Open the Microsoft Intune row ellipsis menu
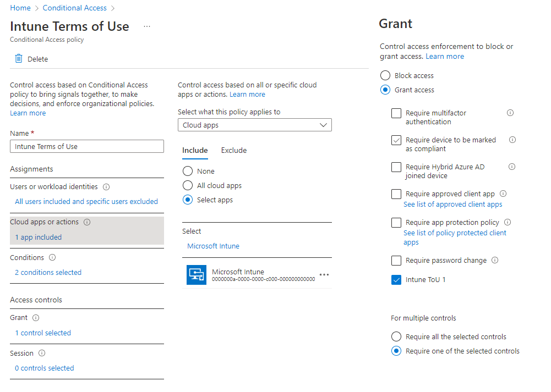Screen dimensions: 551x392 324,275
